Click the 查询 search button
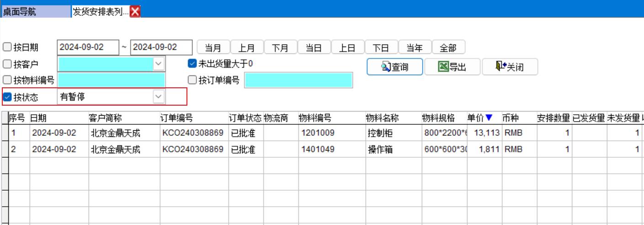 (x=394, y=67)
